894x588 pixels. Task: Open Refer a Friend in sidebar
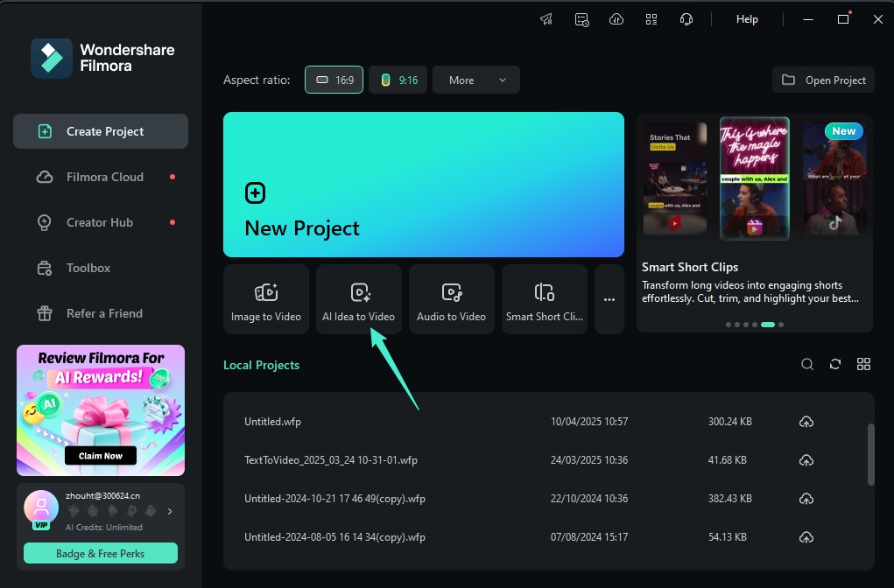(x=101, y=313)
